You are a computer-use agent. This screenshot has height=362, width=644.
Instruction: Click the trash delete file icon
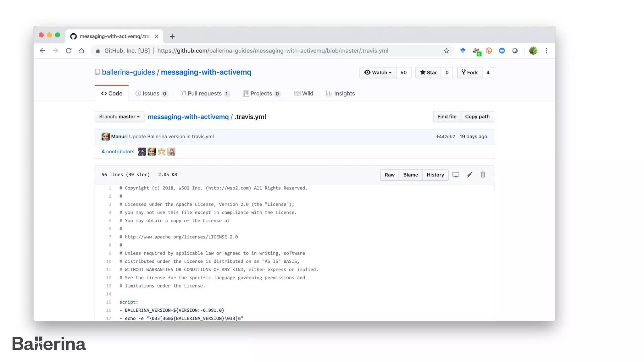[483, 175]
